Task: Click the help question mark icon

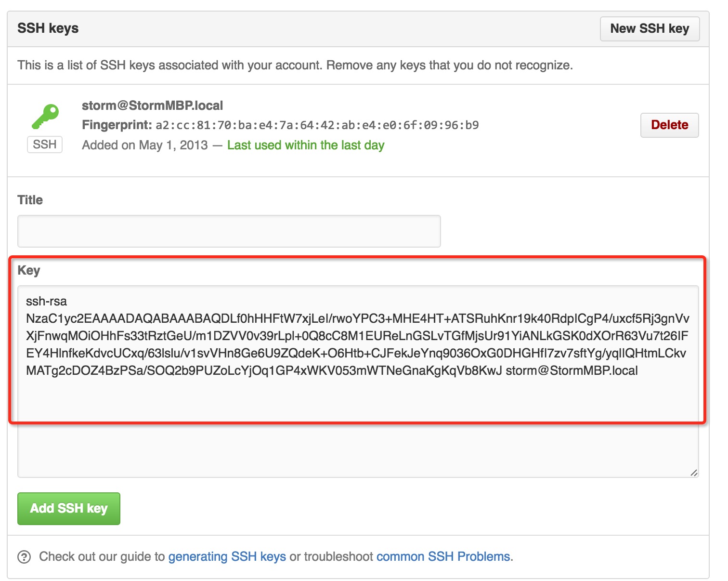Action: pos(24,557)
